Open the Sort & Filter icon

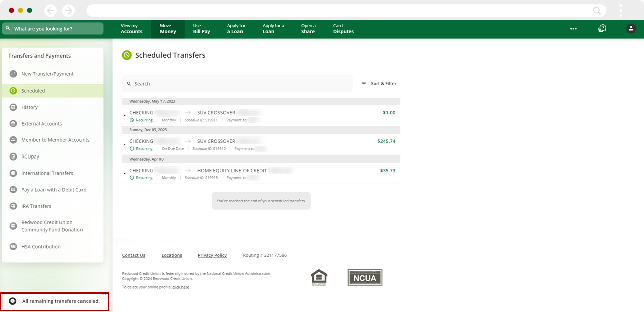click(x=363, y=83)
